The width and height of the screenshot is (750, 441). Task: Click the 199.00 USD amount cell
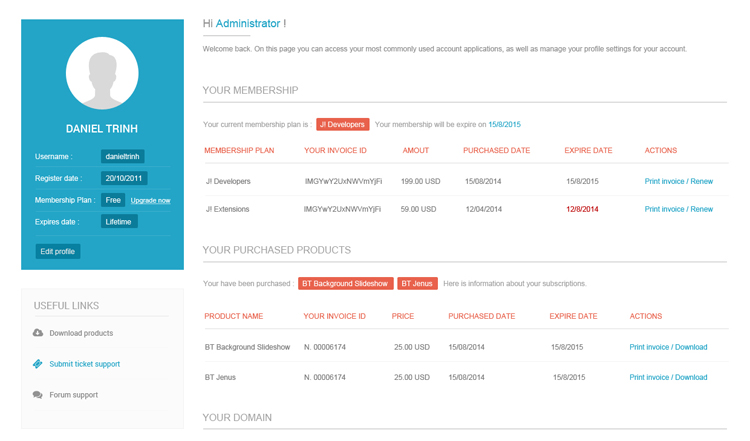(x=420, y=181)
